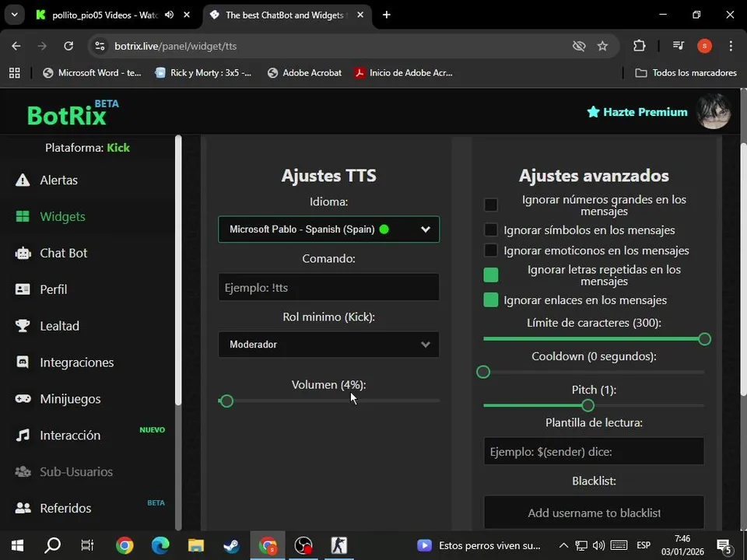Click the browser address bar URL
Image resolution: width=747 pixels, height=560 pixels.
175,46
